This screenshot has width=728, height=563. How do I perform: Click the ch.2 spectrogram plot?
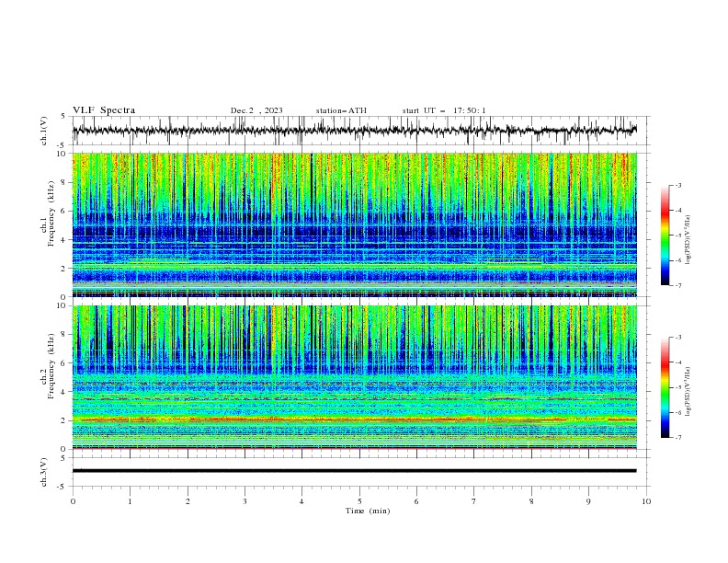[x=355, y=377]
